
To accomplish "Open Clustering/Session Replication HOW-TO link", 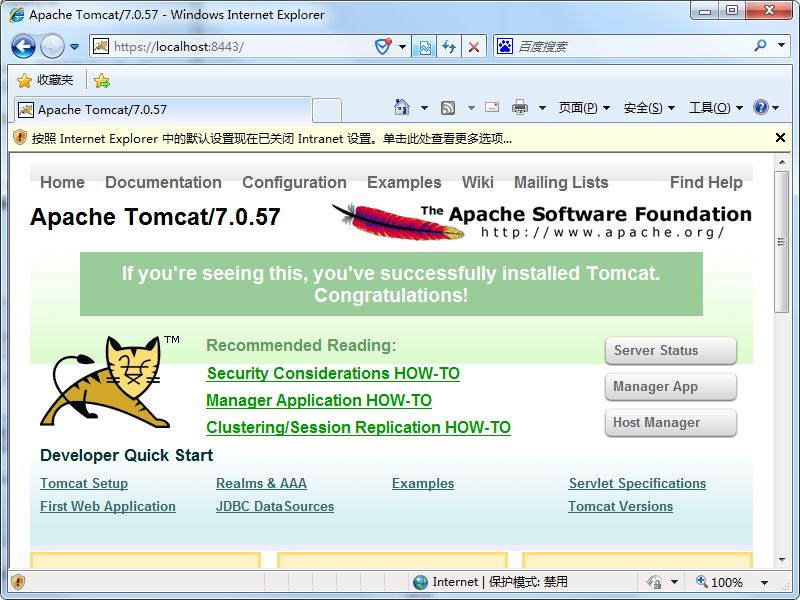I will [358, 428].
